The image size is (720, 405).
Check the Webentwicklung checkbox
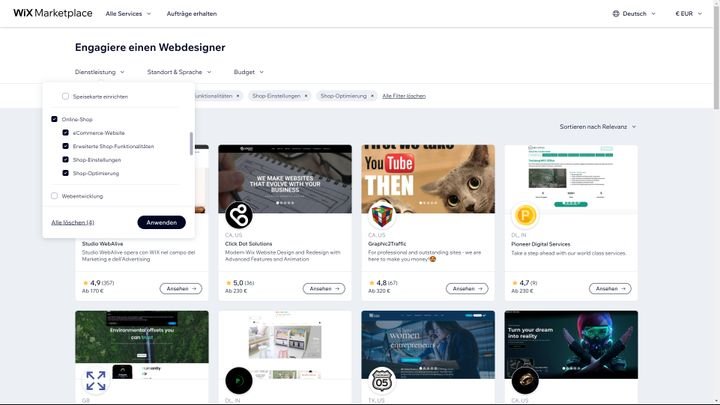[54, 196]
